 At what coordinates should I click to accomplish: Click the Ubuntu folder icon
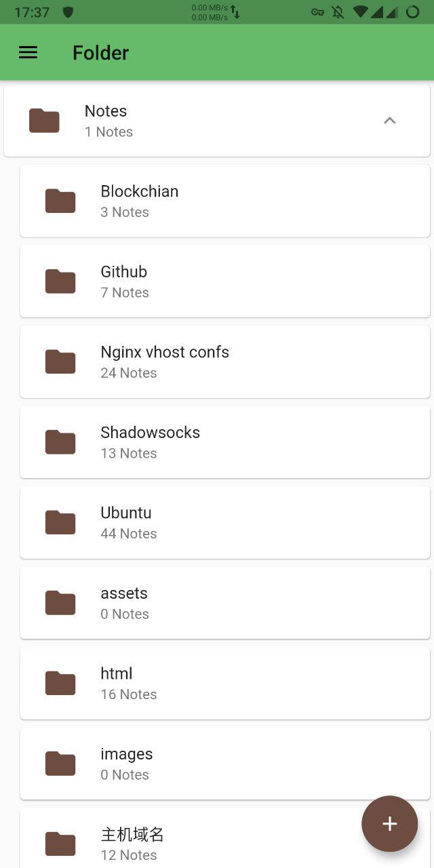60,522
